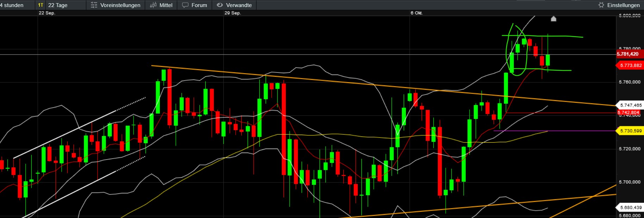The height and width of the screenshot is (218, 644).
Task: Click the 5.760,000 price axis value
Action: click(x=630, y=82)
